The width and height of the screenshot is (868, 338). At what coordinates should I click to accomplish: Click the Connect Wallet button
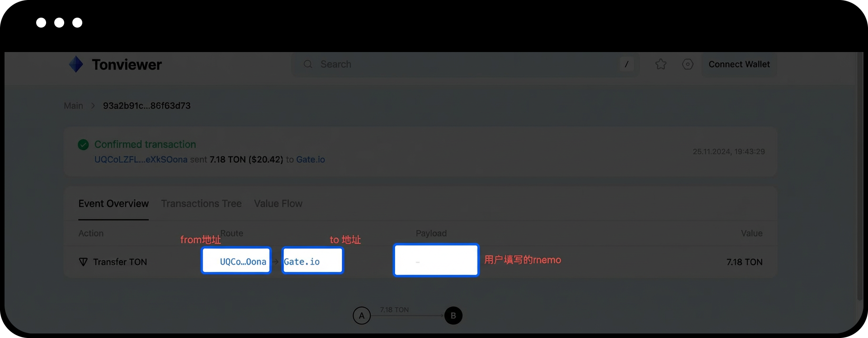coord(739,64)
